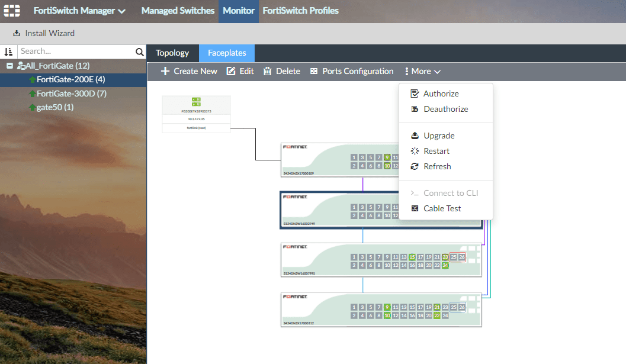The image size is (626, 364).
Task: Click the Delete trash can icon
Action: [x=267, y=71]
